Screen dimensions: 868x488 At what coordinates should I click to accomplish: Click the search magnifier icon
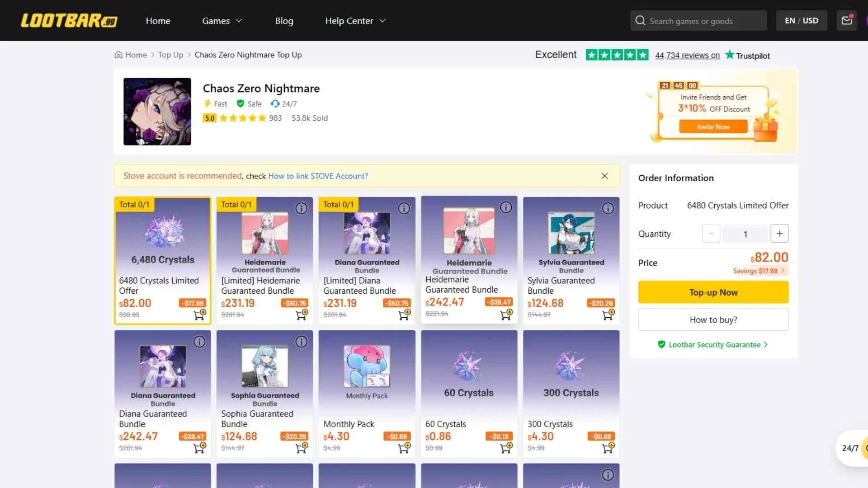(640, 21)
